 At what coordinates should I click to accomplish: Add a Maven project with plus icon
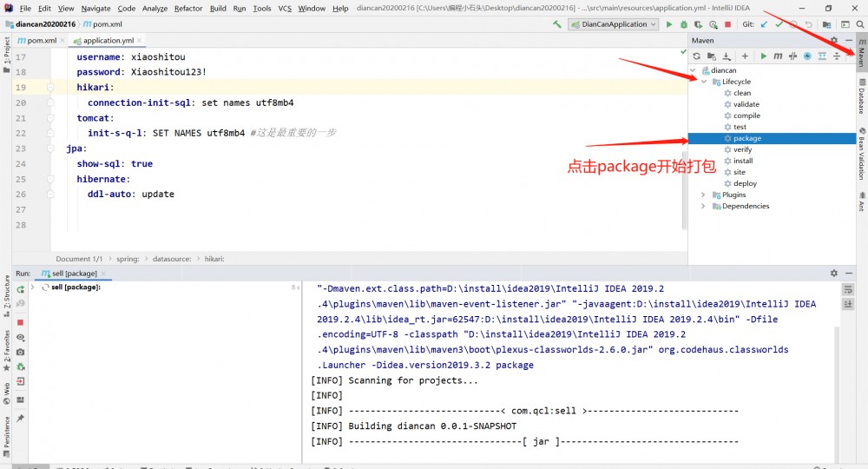pos(745,56)
